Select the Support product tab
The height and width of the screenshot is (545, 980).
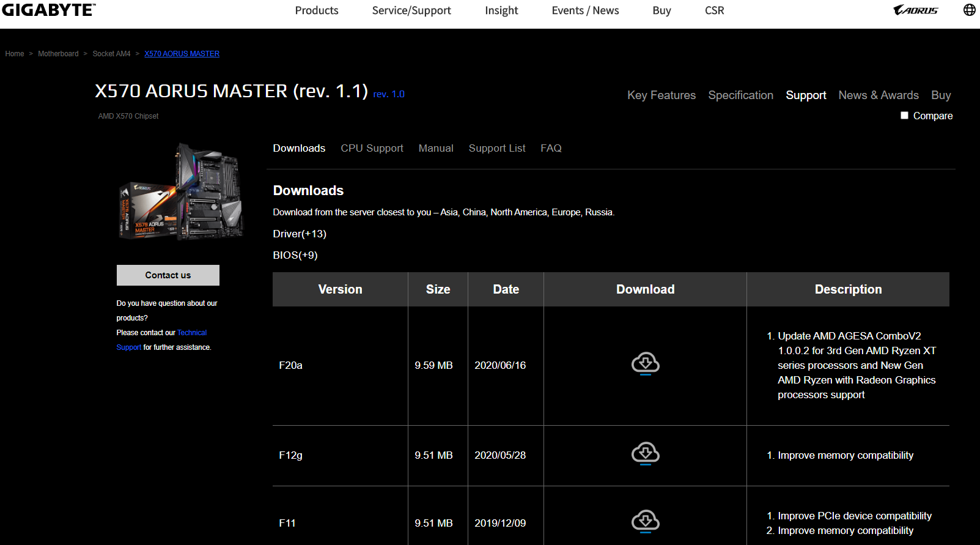click(806, 95)
